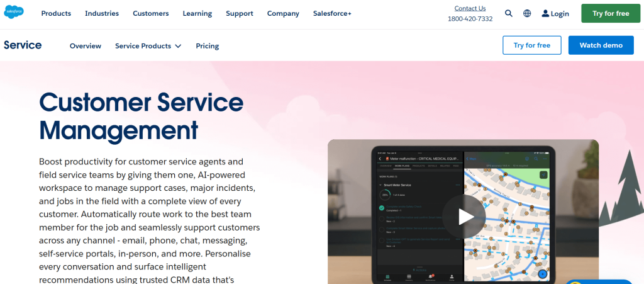Click the Service Products chevron arrow
The image size is (644, 284).
[178, 46]
